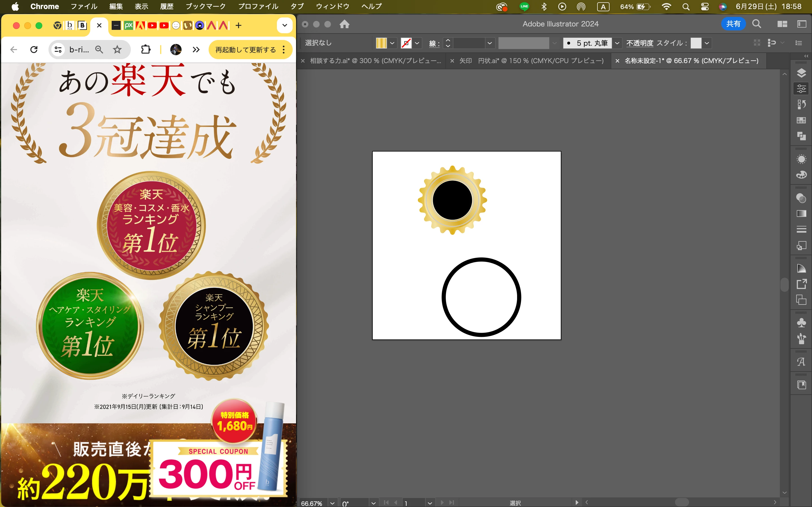
Task: Open the Layers panel icon
Action: (801, 73)
